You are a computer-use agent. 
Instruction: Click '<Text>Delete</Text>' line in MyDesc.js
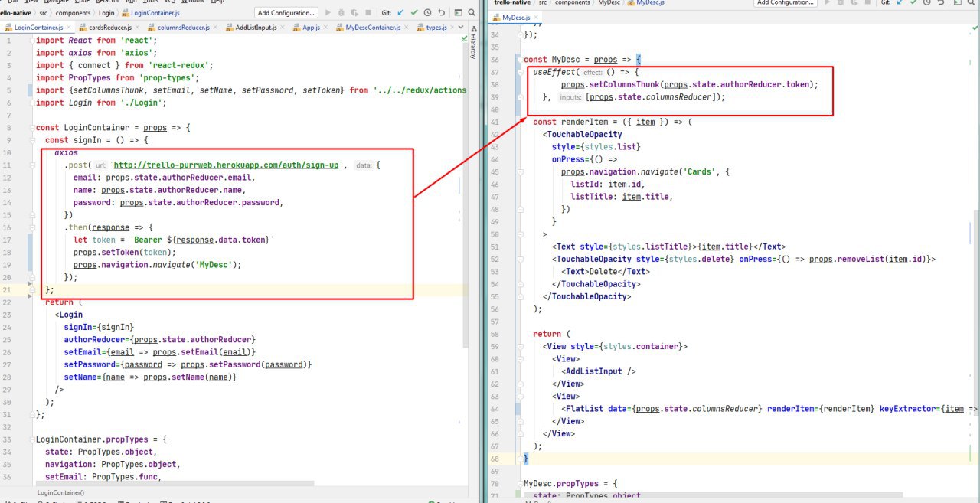click(x=606, y=272)
